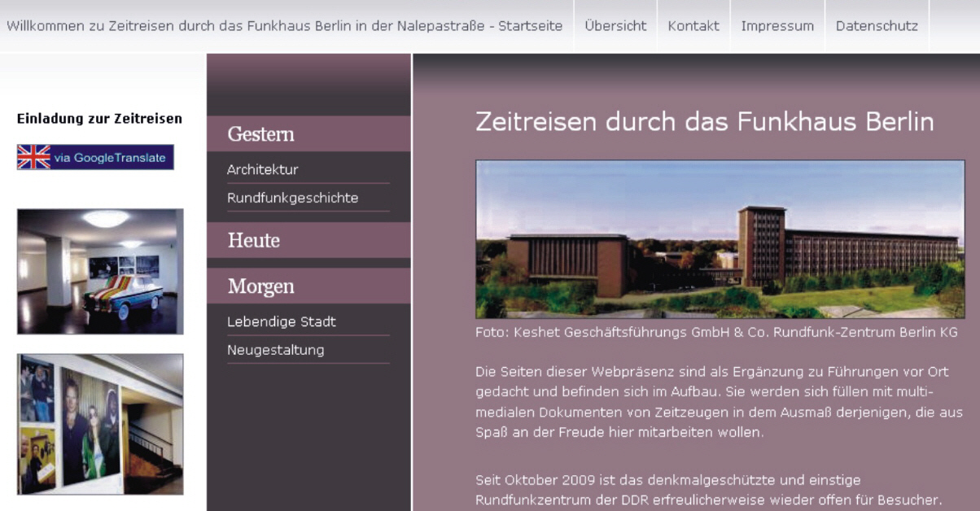Viewport: 980px width, 511px height.
Task: Open the via GoogleTranslate link text
Action: (x=110, y=158)
